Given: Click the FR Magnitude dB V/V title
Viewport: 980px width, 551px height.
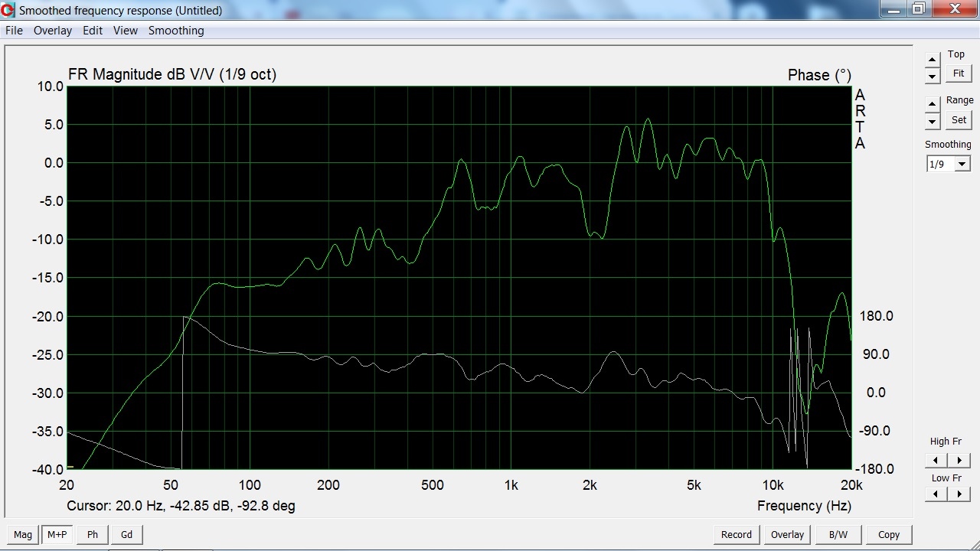Looking at the screenshot, I should 172,74.
